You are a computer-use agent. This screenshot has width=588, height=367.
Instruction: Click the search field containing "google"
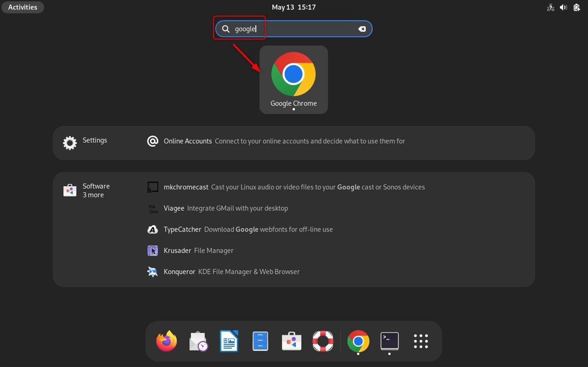[x=294, y=29]
